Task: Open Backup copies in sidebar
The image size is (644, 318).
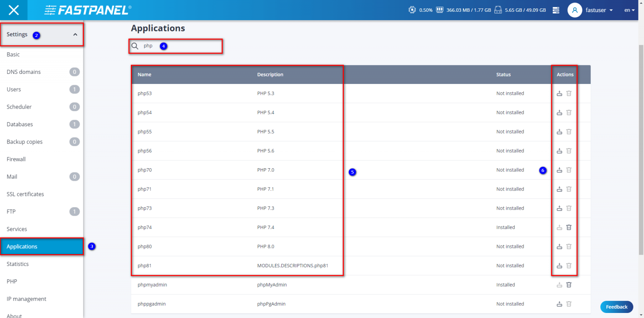Action: click(42, 142)
